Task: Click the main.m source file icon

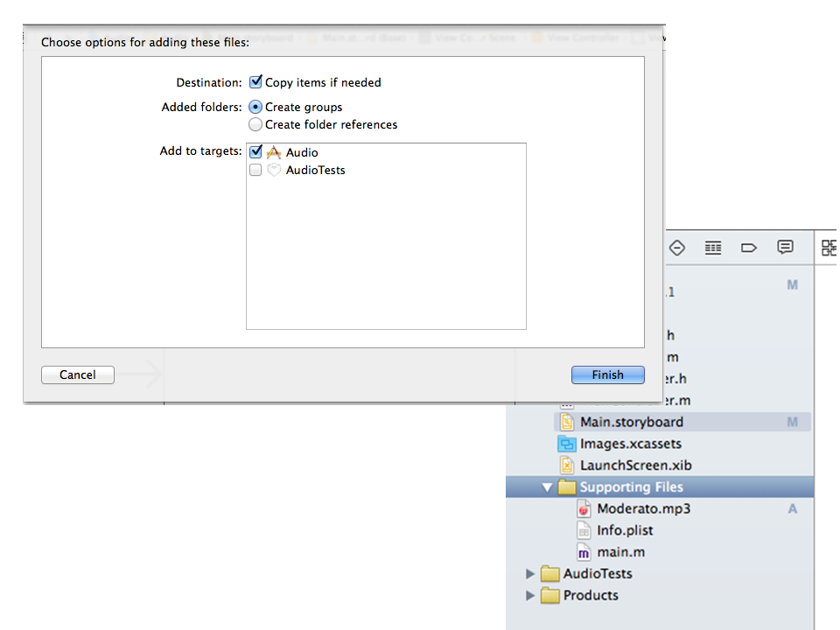Action: point(584,552)
